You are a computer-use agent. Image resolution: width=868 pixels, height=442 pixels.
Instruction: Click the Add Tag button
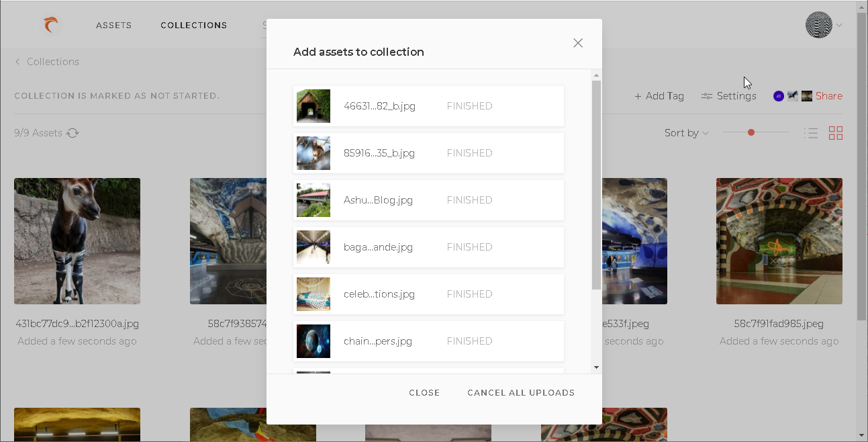pyautogui.click(x=659, y=96)
